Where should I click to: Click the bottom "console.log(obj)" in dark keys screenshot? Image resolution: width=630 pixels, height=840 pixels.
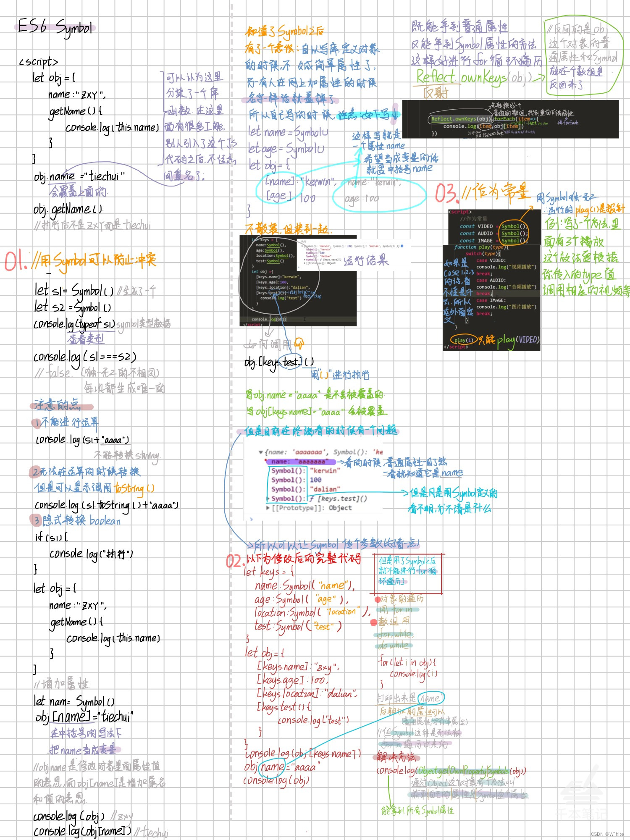coord(269,319)
